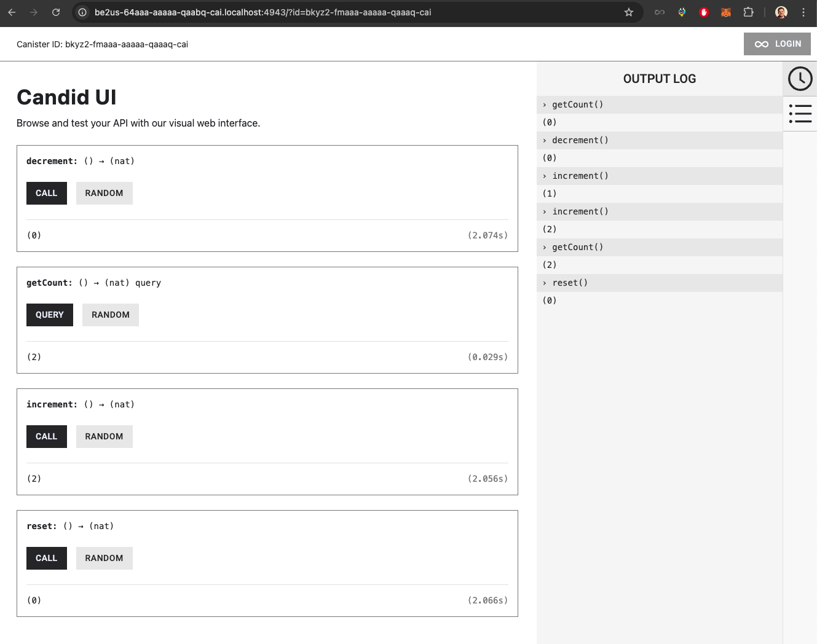Bookmark this page with the star icon

(x=628, y=12)
